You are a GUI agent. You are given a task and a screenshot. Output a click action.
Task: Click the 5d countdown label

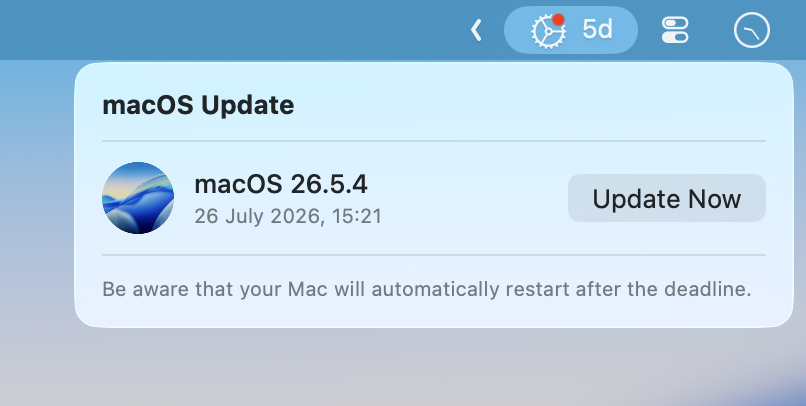[x=597, y=29]
